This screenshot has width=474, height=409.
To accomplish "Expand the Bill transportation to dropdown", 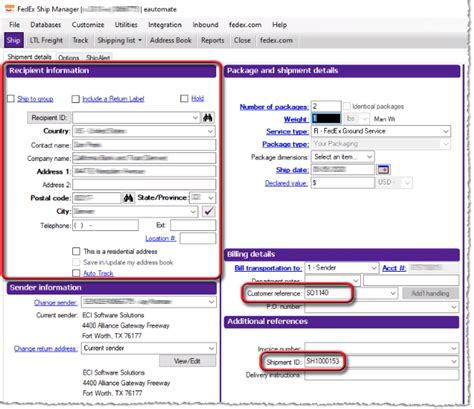I will point(341,268).
